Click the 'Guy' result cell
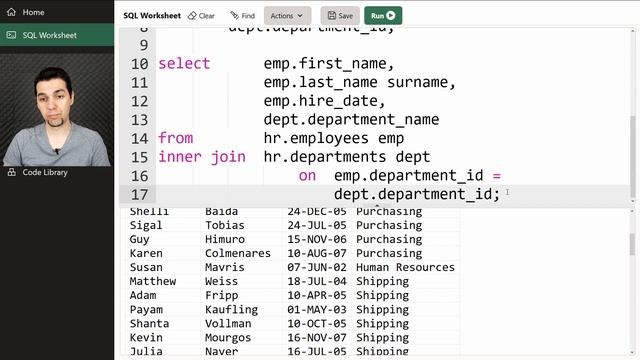The image size is (640, 360). pyautogui.click(x=140, y=240)
